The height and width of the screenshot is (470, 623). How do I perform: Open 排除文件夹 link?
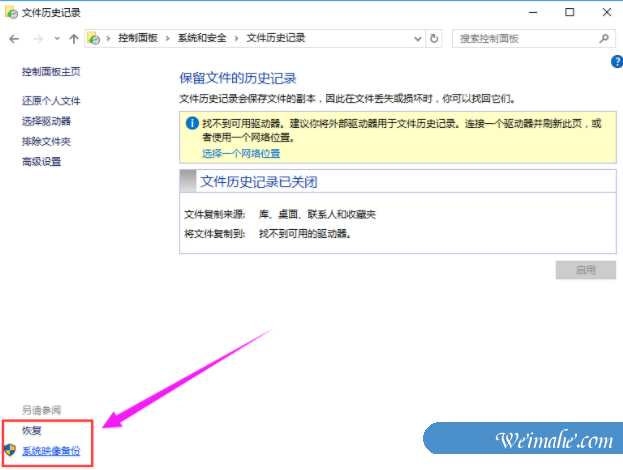click(46, 141)
